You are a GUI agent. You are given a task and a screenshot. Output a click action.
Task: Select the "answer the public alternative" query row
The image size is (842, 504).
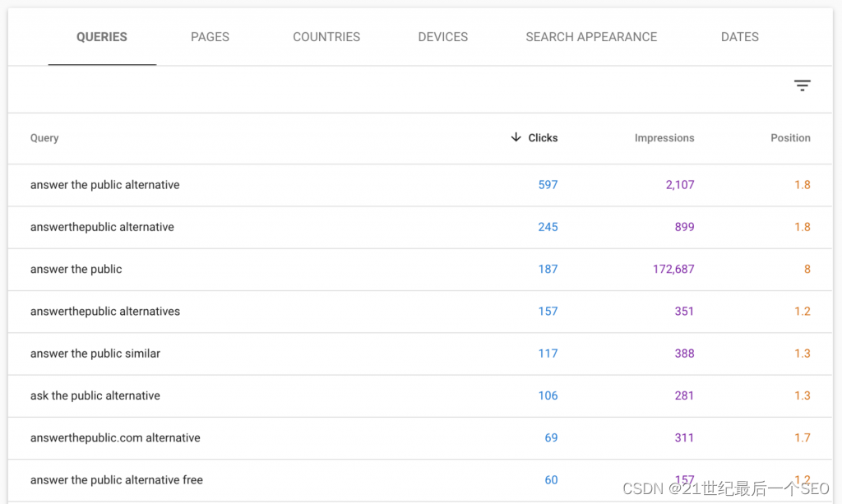(x=104, y=185)
